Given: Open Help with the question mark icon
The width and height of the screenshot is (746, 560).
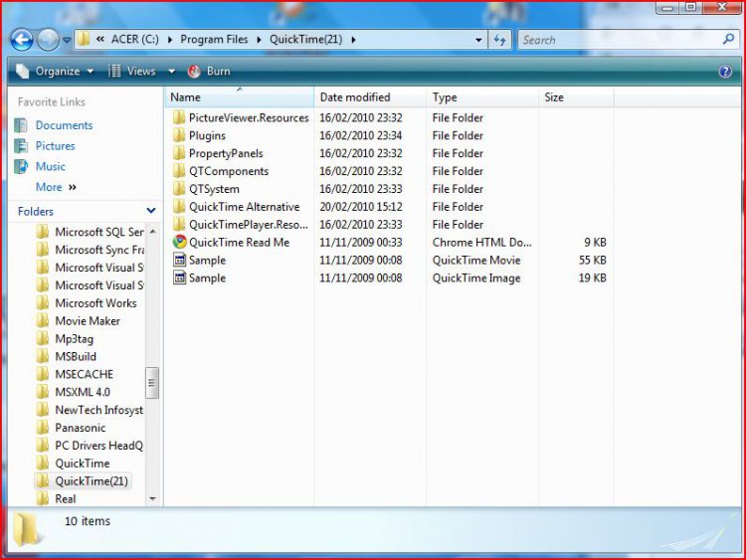Looking at the screenshot, I should [725, 72].
